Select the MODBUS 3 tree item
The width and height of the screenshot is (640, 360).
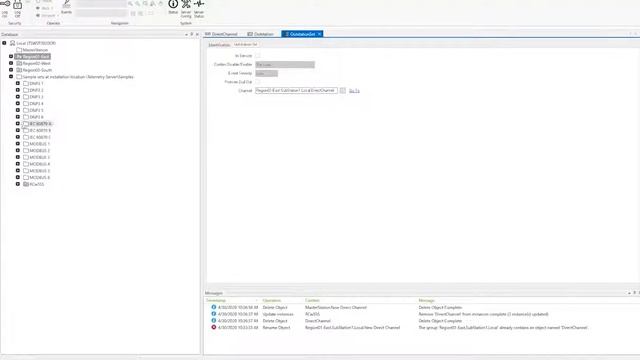[40, 157]
